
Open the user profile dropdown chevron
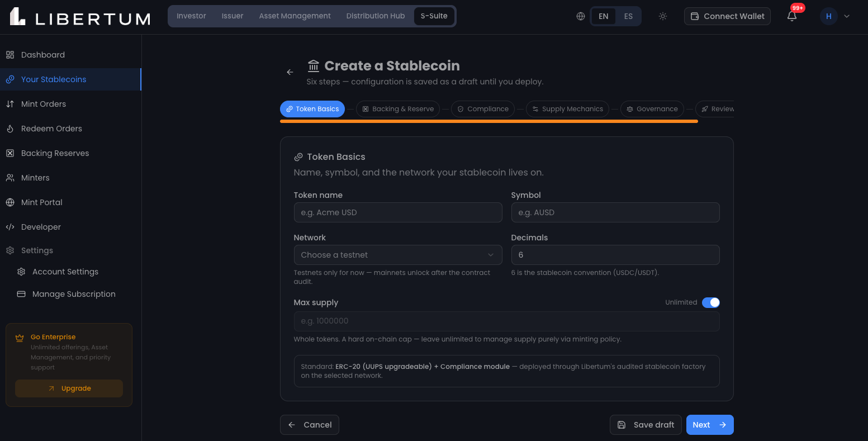(x=847, y=16)
